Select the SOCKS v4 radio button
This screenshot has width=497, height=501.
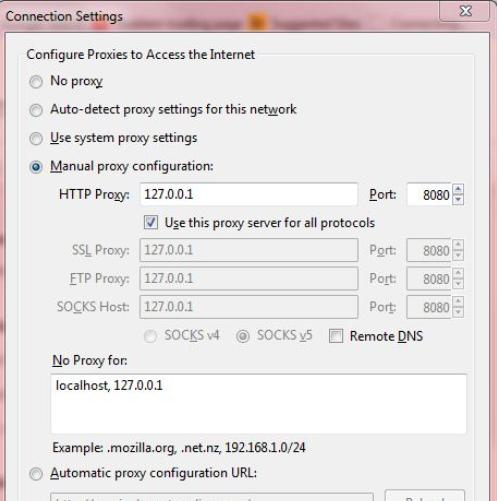[150, 336]
